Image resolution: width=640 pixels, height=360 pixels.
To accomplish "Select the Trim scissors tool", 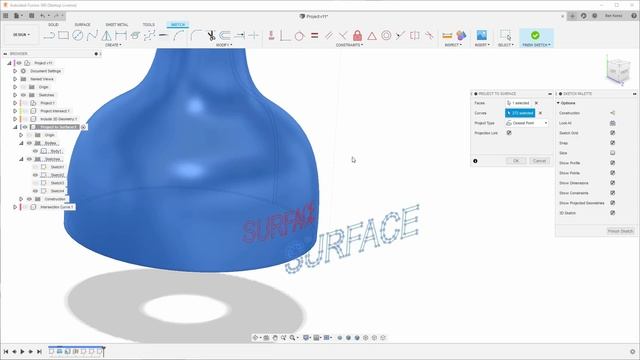I will coord(211,36).
